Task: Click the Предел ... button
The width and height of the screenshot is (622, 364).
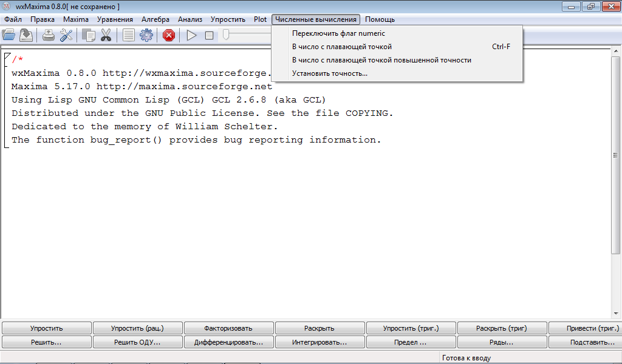Action: pyautogui.click(x=411, y=342)
